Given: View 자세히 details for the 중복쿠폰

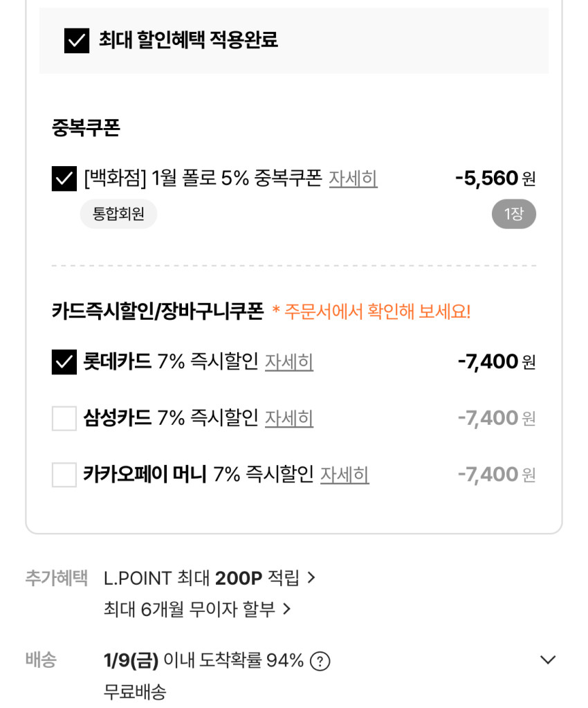Looking at the screenshot, I should [x=353, y=179].
